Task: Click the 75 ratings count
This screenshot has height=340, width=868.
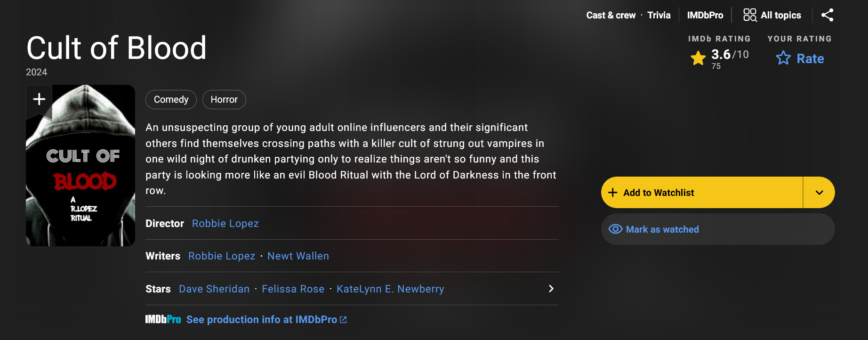Action: (716, 66)
